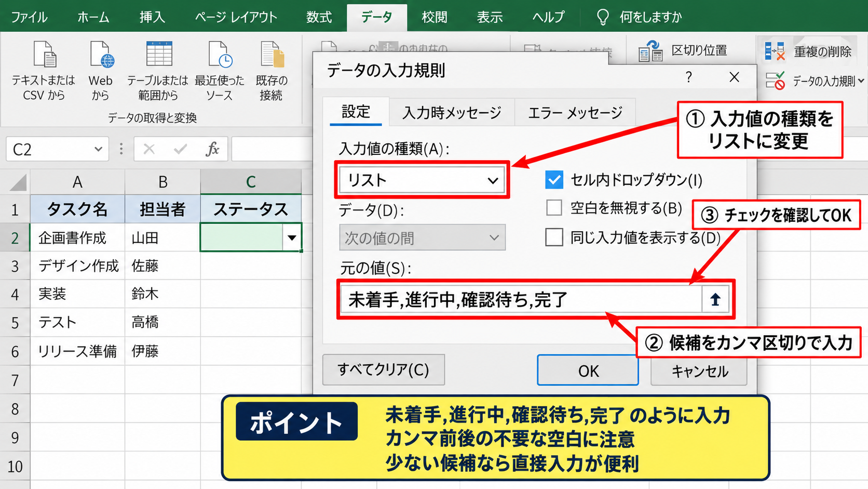Screen dimensions: 868x489
Task: Expand the 入力値の種類 リスト dropdown
Action: coord(422,180)
